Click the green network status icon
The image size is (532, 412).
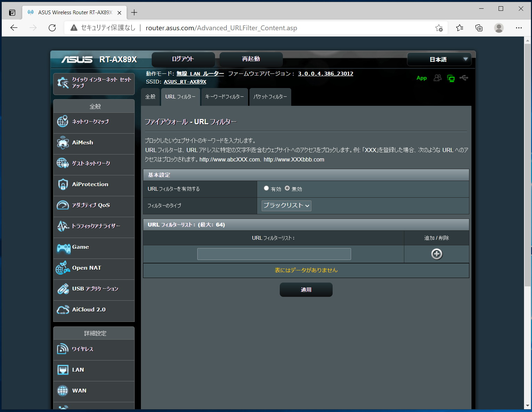click(x=451, y=78)
